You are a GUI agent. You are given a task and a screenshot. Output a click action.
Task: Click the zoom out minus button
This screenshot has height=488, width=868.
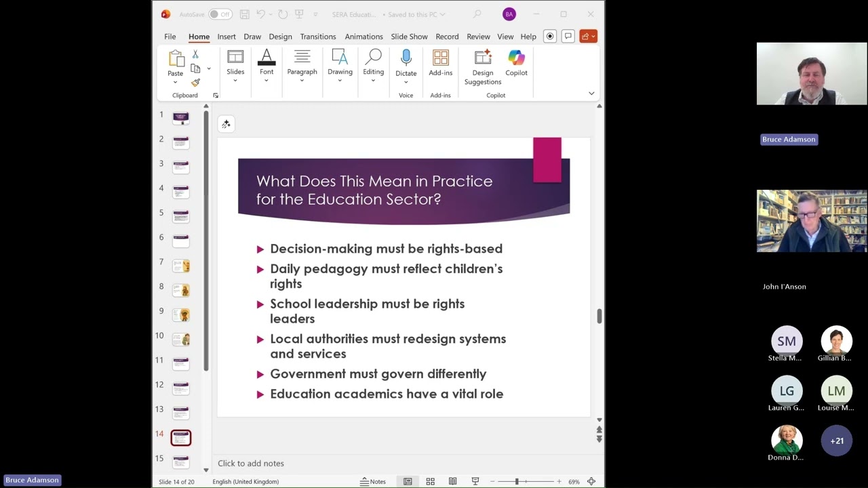tap(492, 482)
